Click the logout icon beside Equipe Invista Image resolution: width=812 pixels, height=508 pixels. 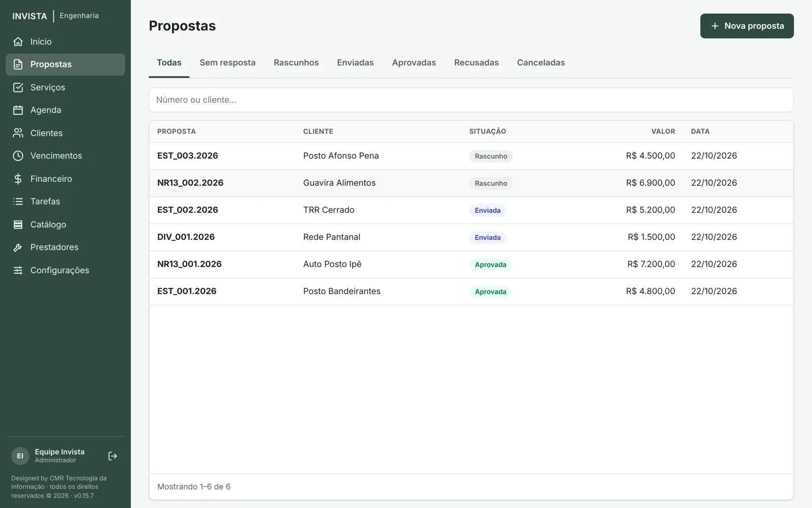[113, 456]
